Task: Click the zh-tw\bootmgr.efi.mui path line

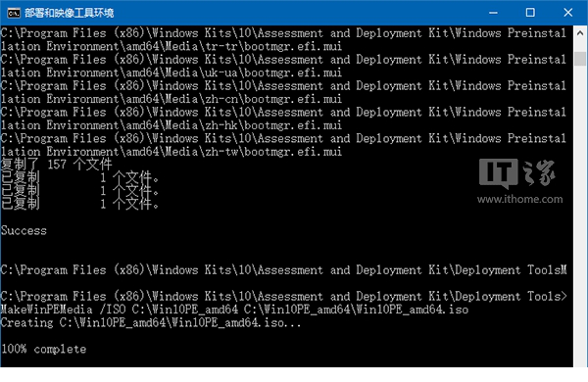Action: [x=171, y=152]
